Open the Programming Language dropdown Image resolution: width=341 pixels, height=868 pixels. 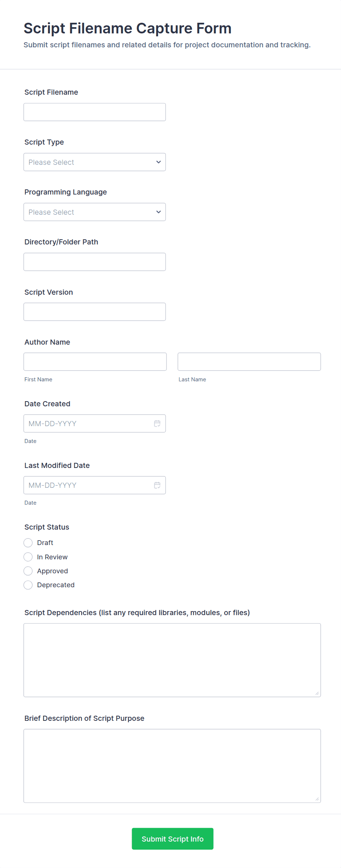pyautogui.click(x=95, y=212)
